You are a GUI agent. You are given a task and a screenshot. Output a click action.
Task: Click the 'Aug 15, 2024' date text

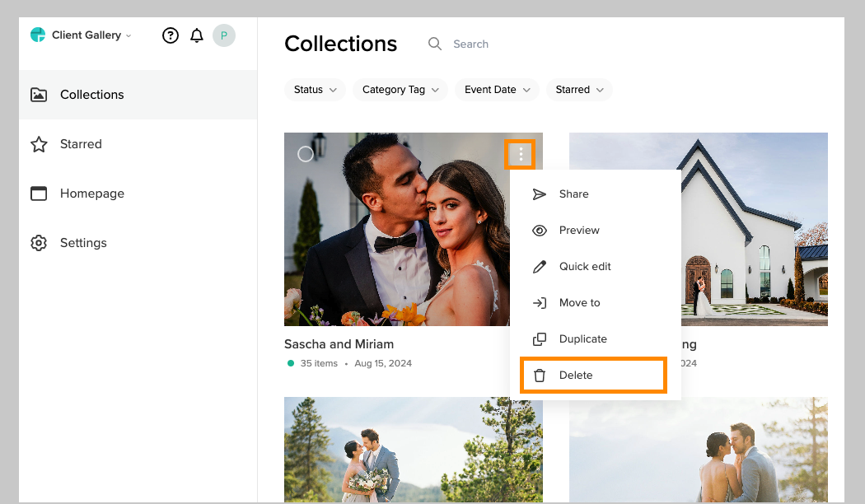pos(383,363)
